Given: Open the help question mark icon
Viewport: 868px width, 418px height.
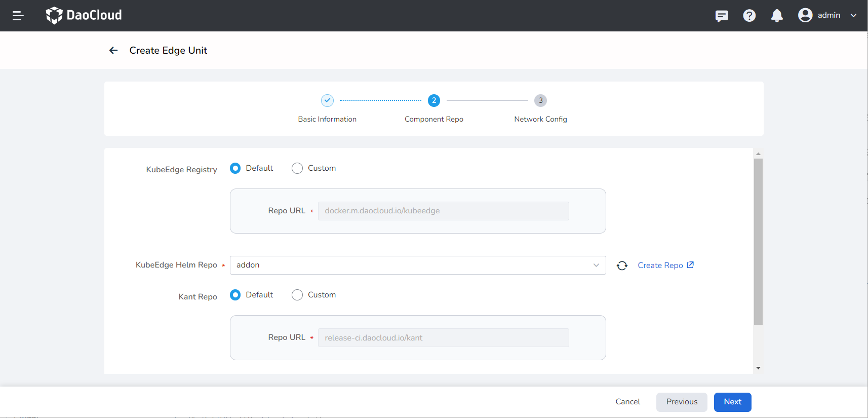Looking at the screenshot, I should point(749,16).
